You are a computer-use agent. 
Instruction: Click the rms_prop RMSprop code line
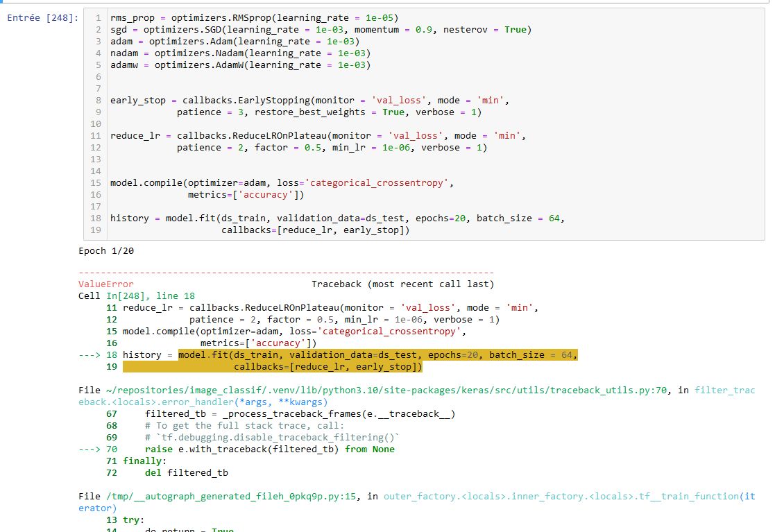(254, 18)
